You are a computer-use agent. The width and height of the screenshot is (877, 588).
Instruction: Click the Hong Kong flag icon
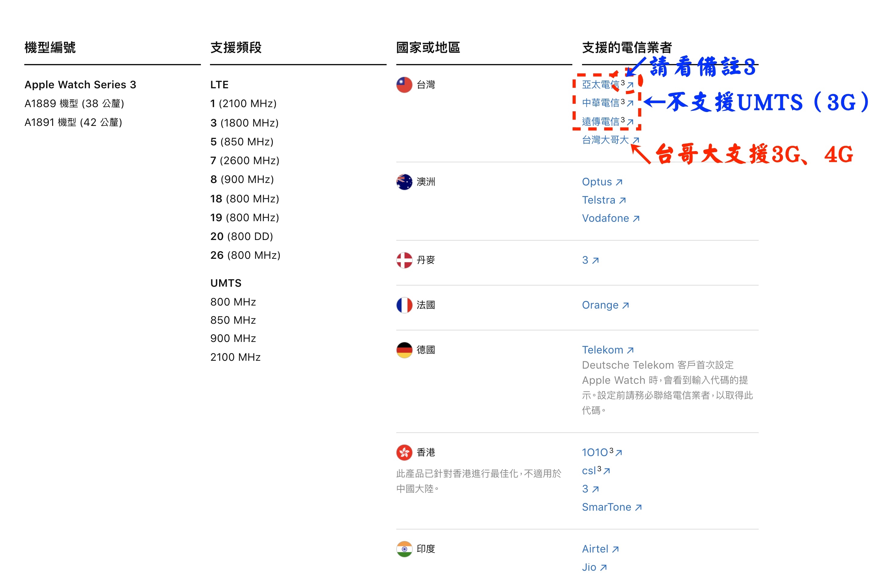[405, 453]
